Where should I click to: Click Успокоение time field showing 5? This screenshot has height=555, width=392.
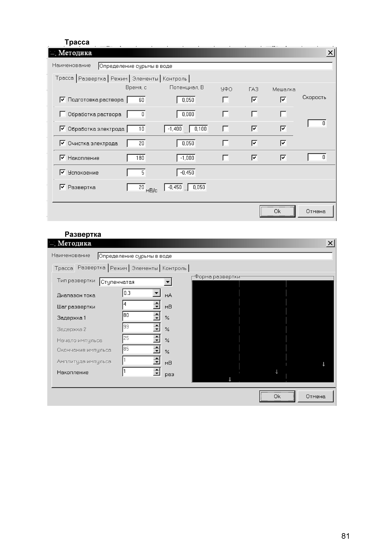coord(136,173)
